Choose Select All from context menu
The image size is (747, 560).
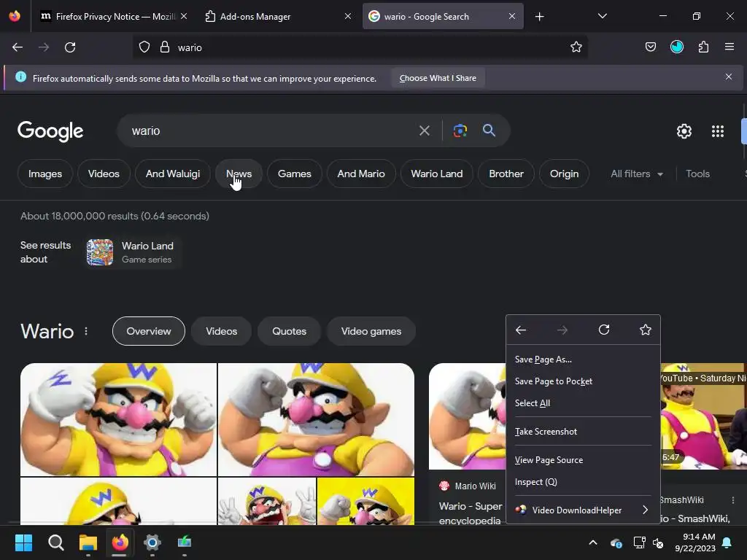(x=583, y=403)
